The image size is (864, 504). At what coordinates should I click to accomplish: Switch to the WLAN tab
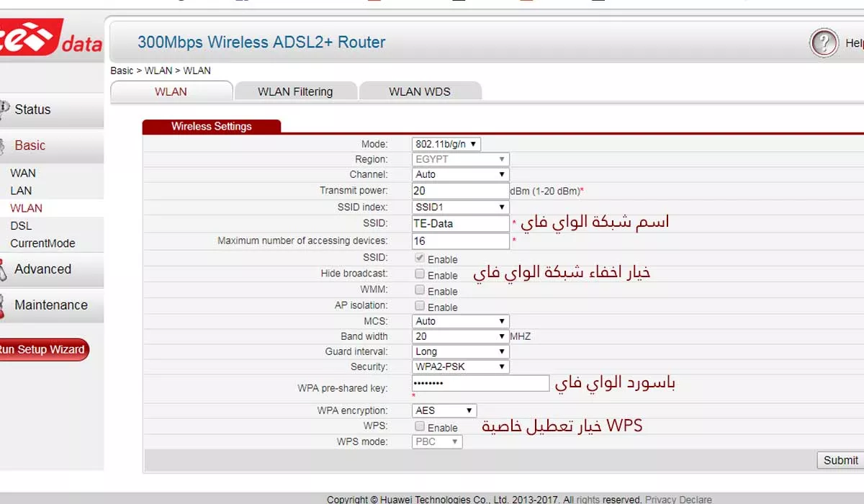(171, 91)
